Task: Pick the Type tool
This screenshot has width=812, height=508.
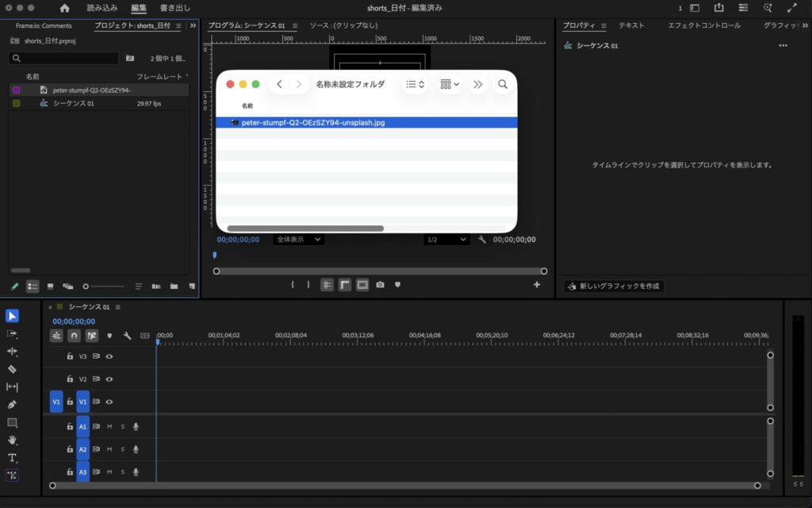Action: (x=12, y=458)
